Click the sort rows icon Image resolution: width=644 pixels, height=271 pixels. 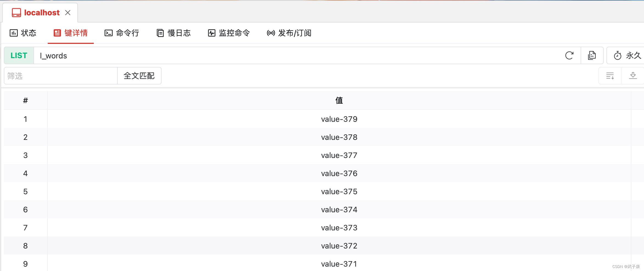point(610,76)
